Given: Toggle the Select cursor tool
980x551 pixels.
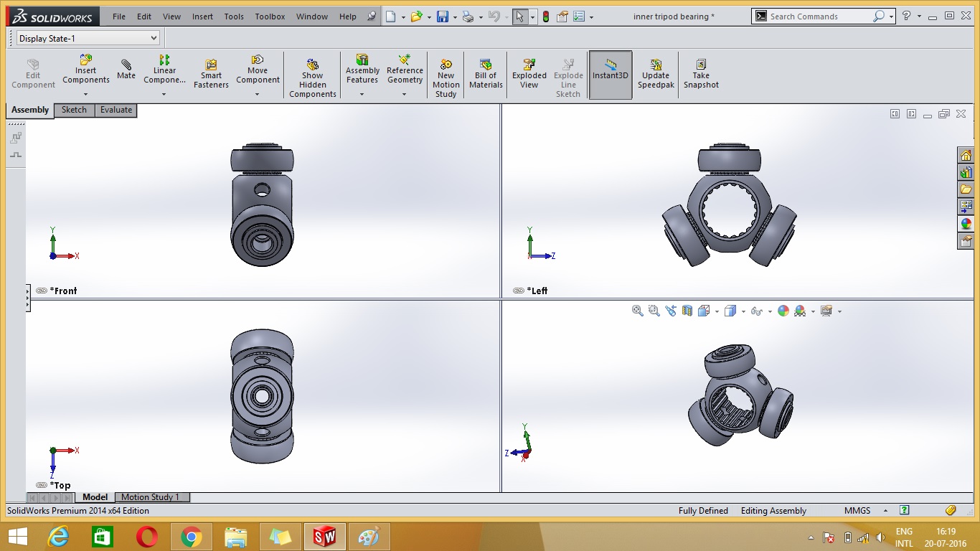Looking at the screenshot, I should click(521, 17).
